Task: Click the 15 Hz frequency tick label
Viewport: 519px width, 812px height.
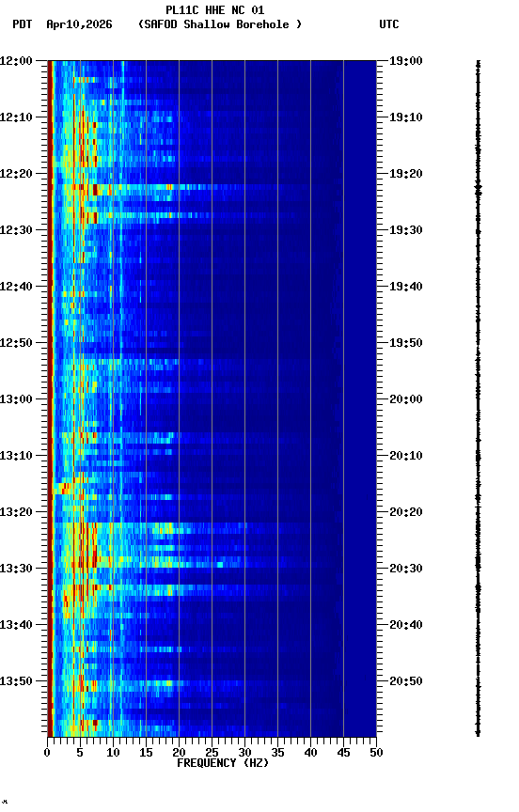Action: [146, 753]
